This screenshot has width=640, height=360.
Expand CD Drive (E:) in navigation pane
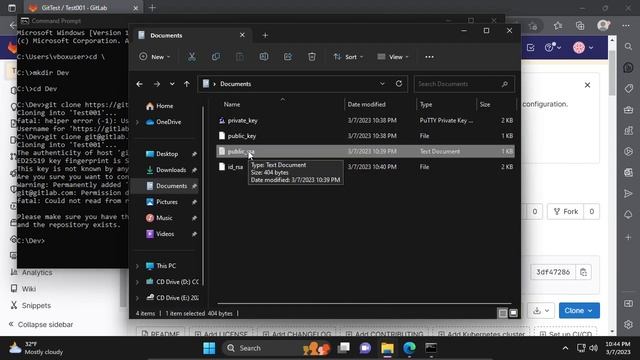point(138,298)
